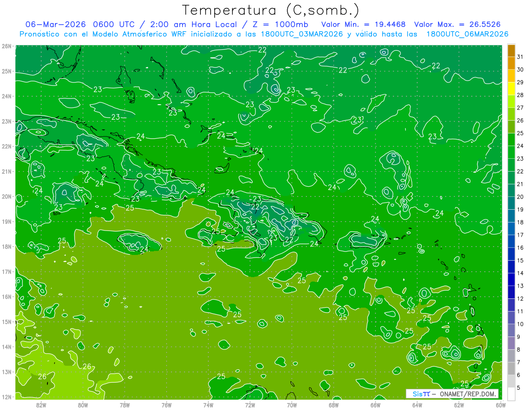Click the '72W' longitude label
The width and height of the screenshot is (532, 411).
(250, 405)
